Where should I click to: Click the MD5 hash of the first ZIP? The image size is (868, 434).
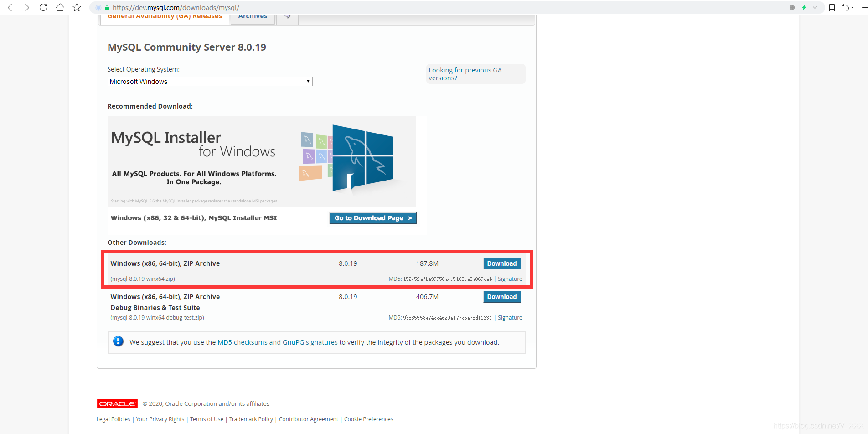pos(448,279)
